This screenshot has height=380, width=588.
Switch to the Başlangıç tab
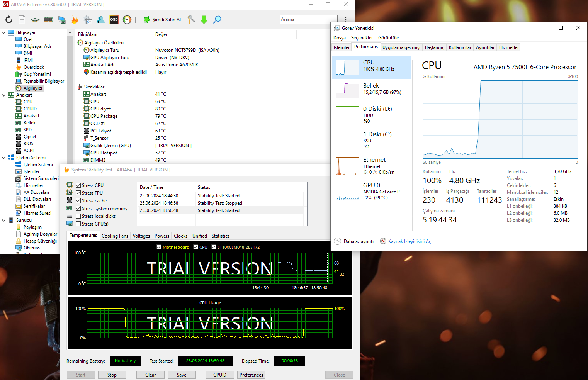[435, 47]
